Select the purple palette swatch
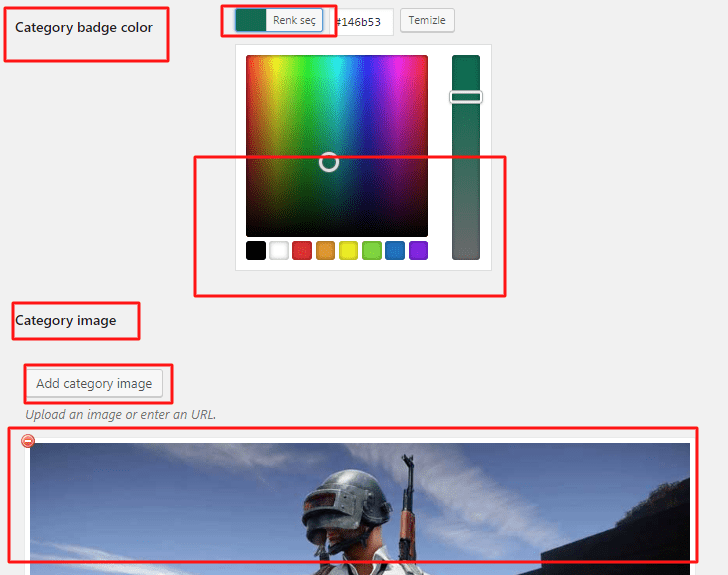This screenshot has height=575, width=728. 418,250
